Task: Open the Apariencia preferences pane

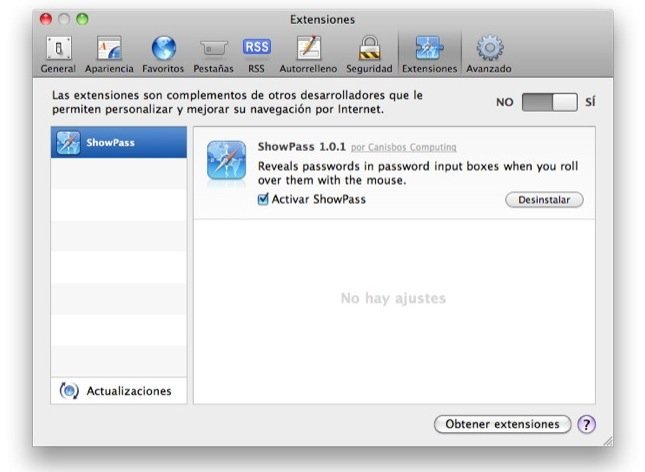Action: pos(109,55)
